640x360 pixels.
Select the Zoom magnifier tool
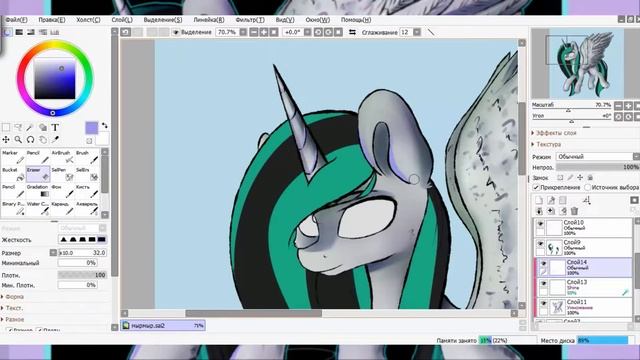click(18, 140)
